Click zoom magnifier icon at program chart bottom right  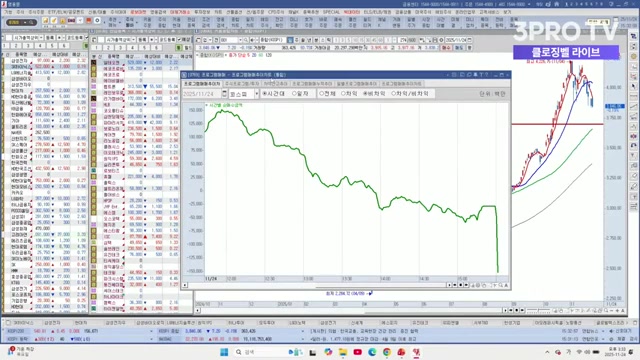coord(501,285)
